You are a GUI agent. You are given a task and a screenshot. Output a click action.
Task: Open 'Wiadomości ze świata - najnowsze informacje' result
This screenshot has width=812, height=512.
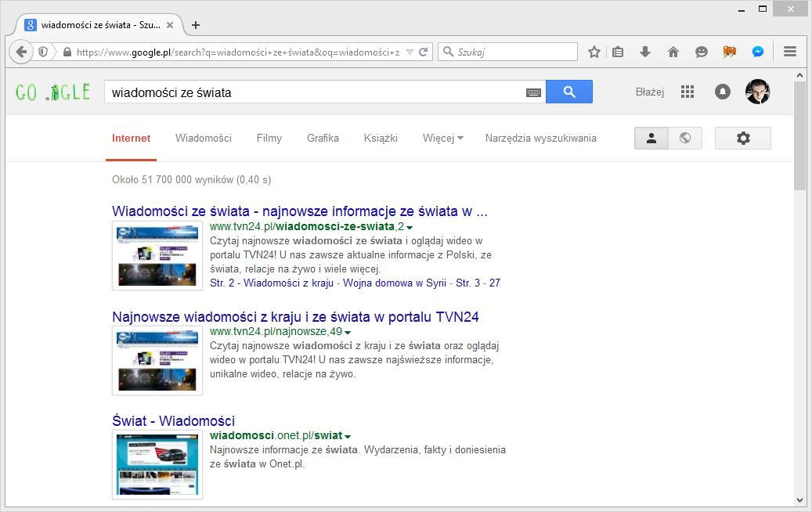[x=299, y=211]
